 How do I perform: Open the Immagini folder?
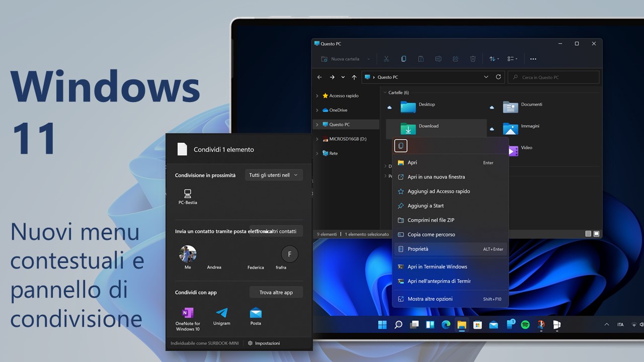(x=521, y=128)
